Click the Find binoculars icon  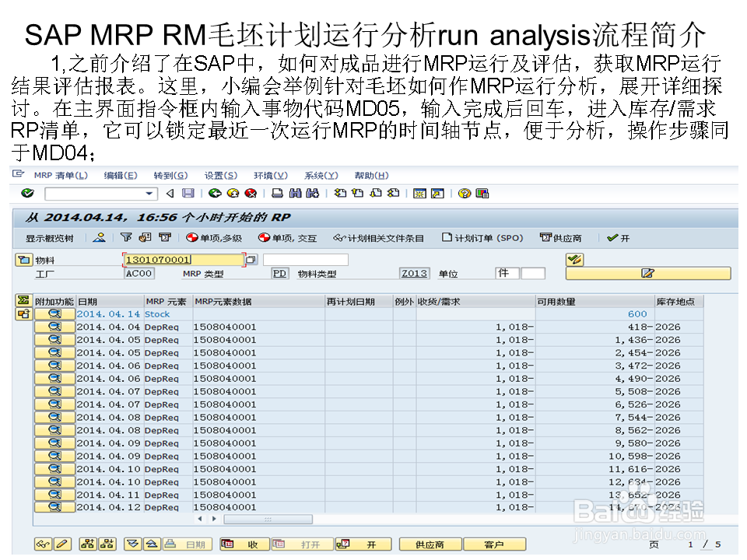coord(296,193)
